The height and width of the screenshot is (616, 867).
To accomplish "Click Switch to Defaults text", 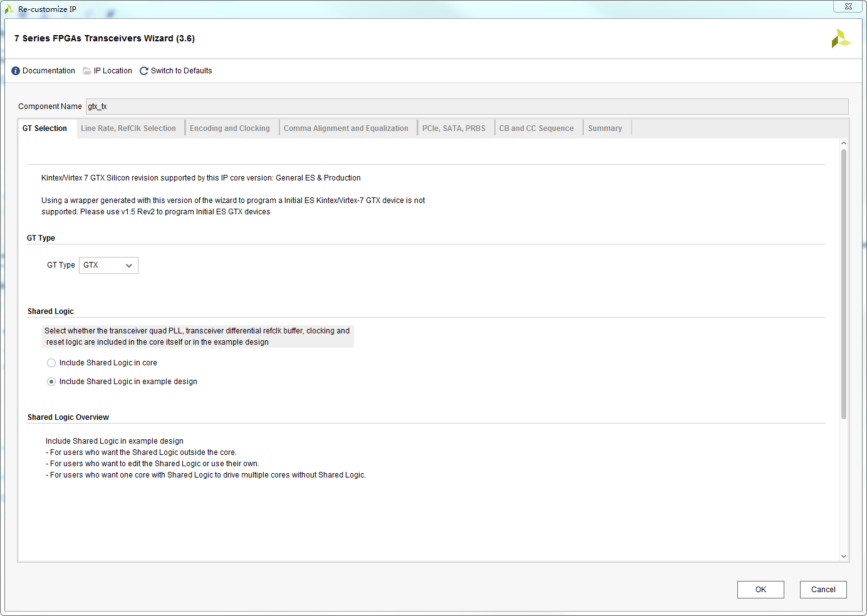I will pos(182,71).
